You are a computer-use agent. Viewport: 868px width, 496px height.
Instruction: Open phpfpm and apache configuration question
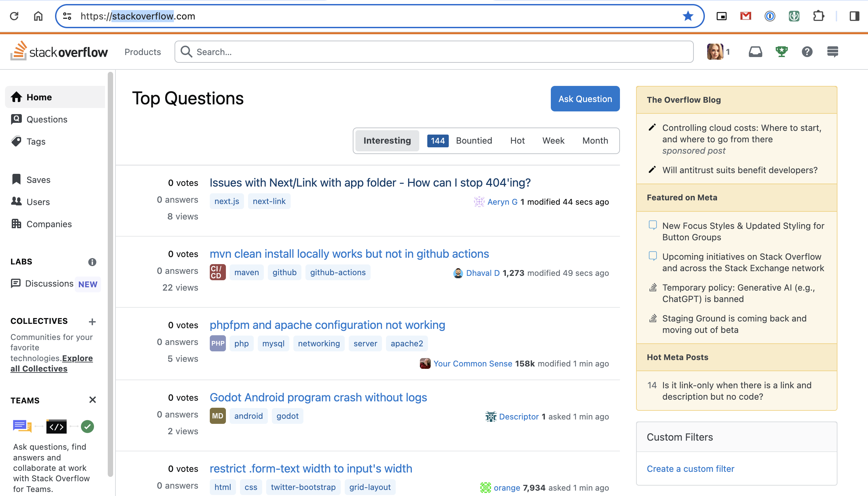(327, 325)
